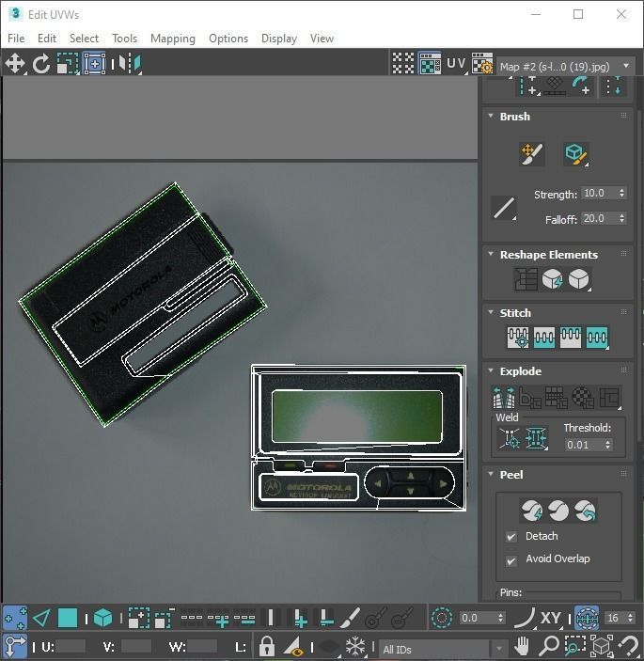Click the Mirror Horizontal tool

130,64
